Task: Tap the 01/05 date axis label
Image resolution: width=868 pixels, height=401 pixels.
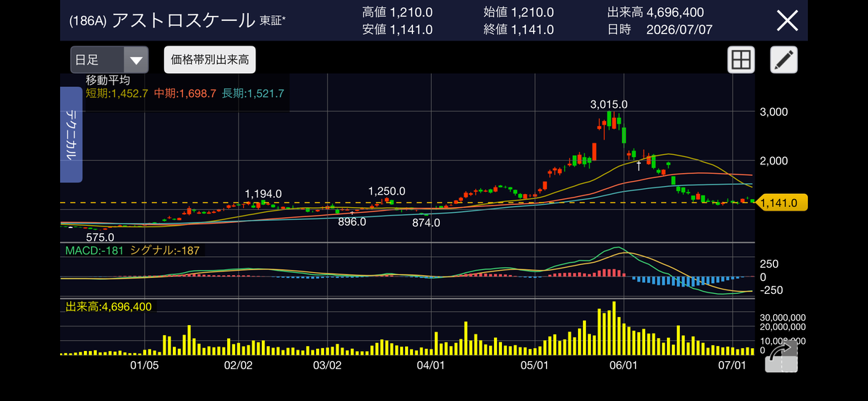Action: point(145,366)
